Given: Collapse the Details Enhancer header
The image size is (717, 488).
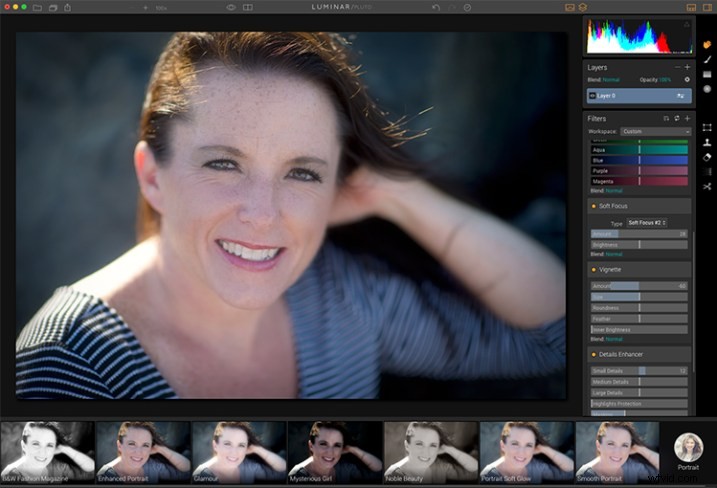Looking at the screenshot, I should click(639, 354).
